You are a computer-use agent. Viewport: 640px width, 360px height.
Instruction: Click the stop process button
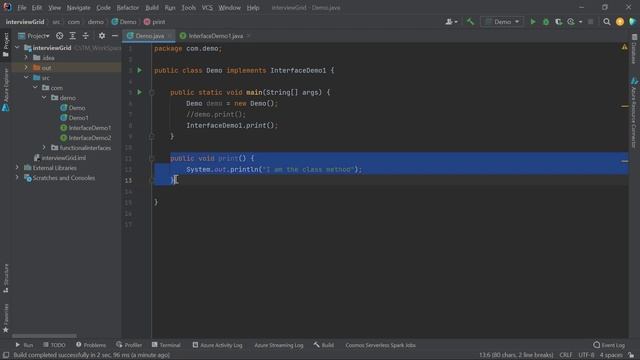click(590, 22)
